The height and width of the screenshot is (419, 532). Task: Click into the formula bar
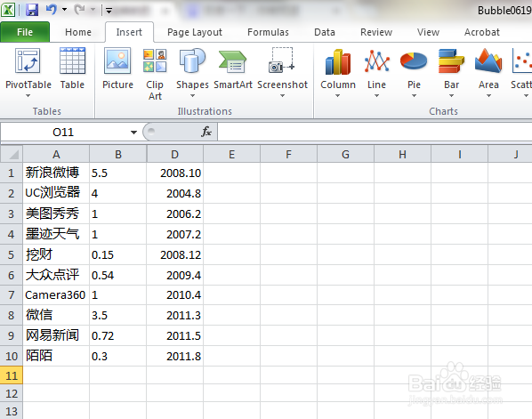[375, 132]
